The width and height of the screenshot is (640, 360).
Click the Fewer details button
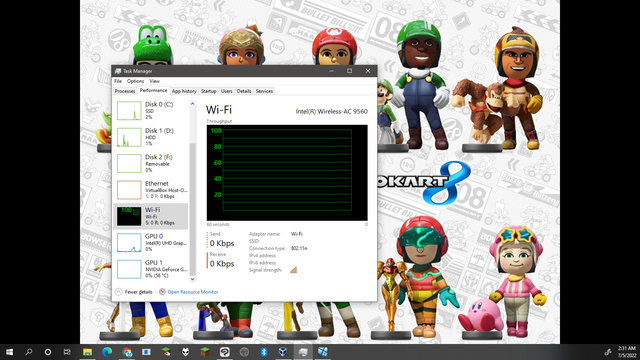pos(134,292)
